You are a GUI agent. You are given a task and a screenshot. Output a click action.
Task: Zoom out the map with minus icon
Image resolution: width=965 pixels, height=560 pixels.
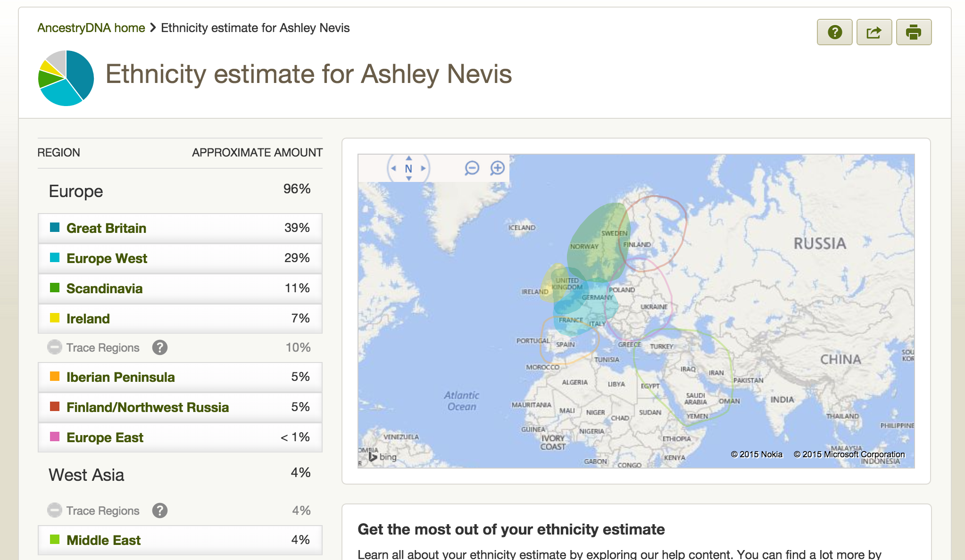472,168
